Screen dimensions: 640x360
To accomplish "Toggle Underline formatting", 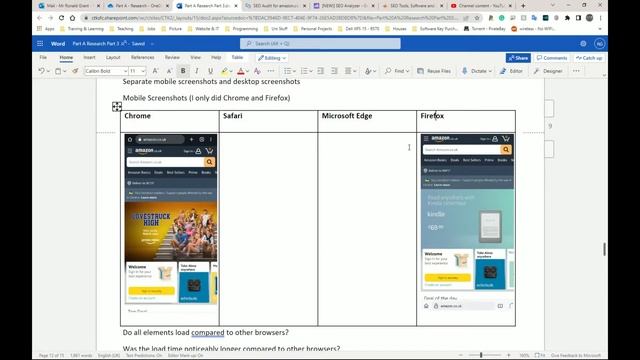I will [x=211, y=71].
